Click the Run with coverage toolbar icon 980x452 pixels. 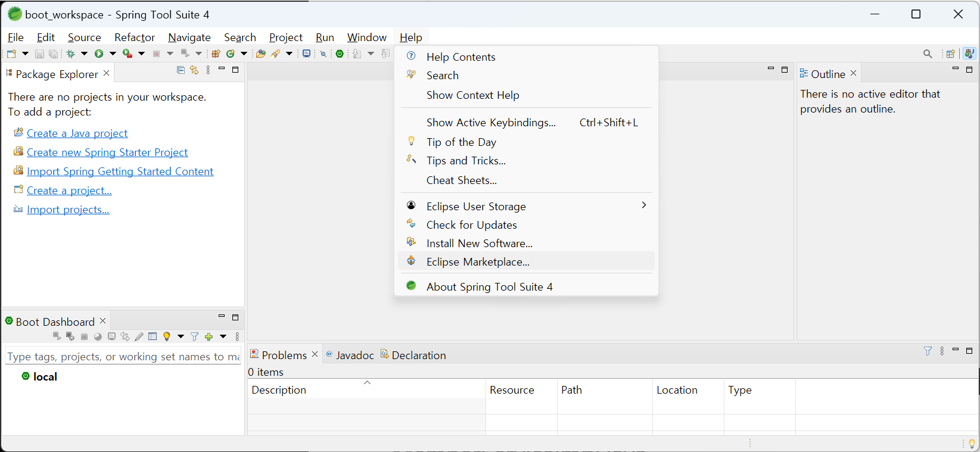pos(127,54)
